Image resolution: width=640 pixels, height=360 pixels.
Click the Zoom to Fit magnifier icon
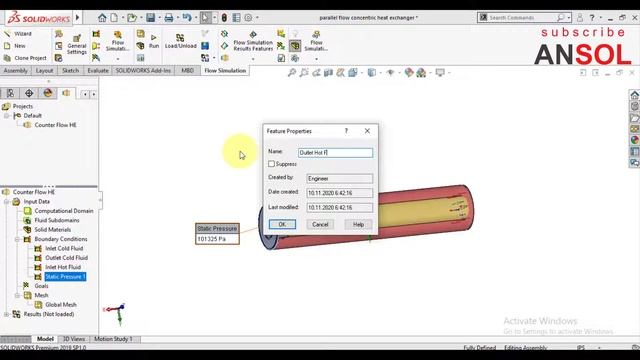(292, 73)
